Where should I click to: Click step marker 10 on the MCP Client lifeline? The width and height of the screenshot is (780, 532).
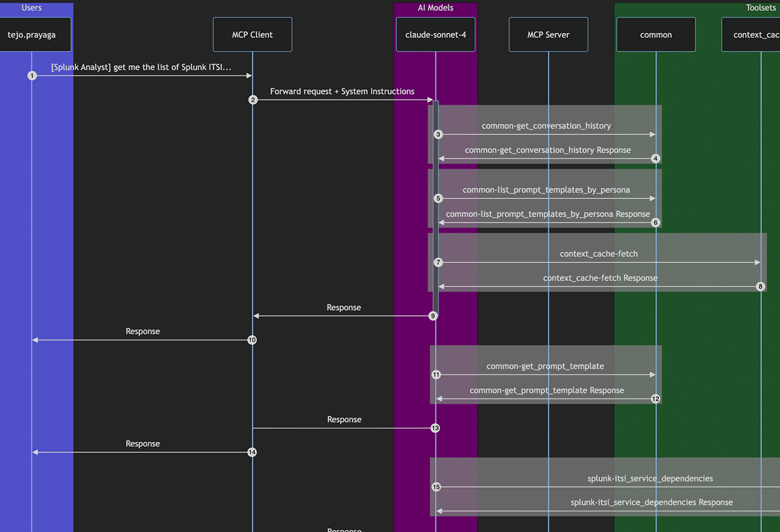(251, 339)
